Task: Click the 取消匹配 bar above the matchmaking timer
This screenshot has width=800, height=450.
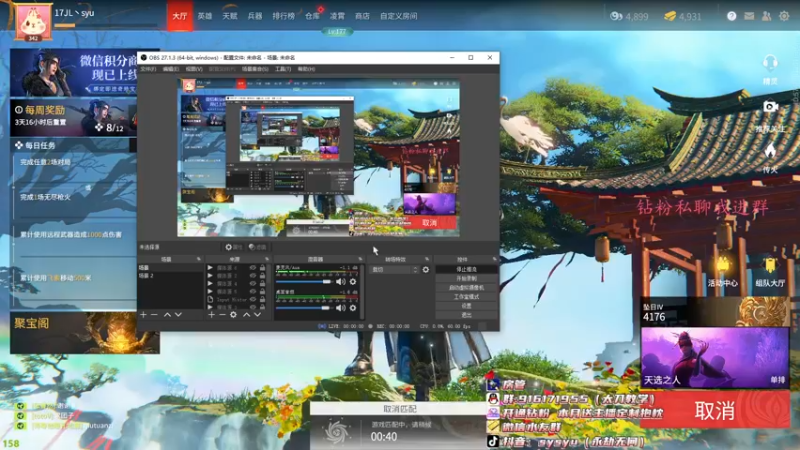Action: pos(399,409)
